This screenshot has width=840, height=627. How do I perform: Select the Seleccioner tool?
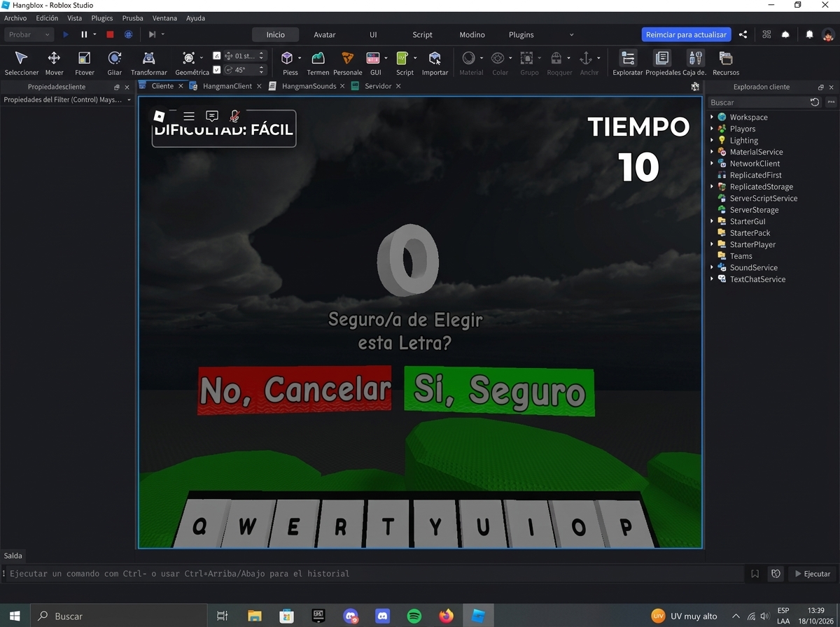click(x=21, y=62)
